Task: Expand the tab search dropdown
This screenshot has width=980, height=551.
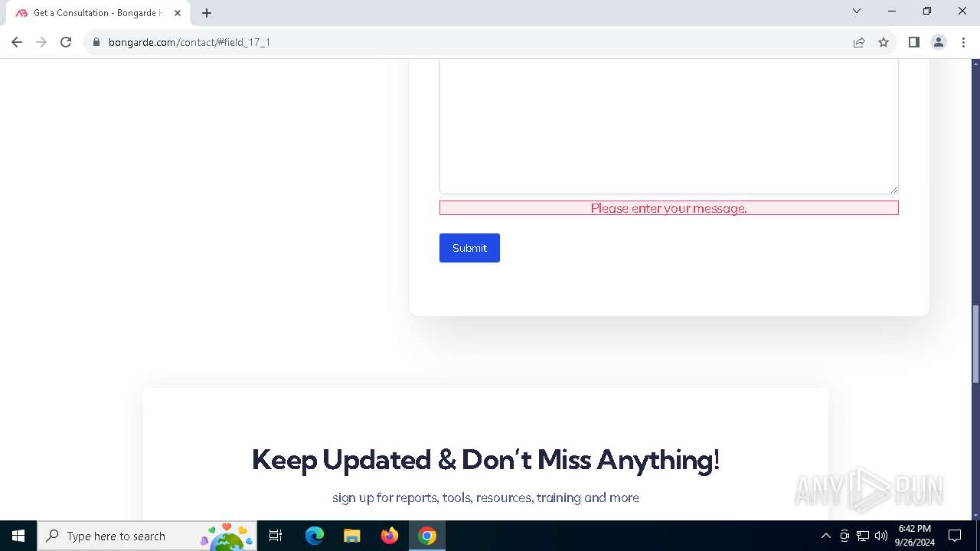Action: click(857, 11)
